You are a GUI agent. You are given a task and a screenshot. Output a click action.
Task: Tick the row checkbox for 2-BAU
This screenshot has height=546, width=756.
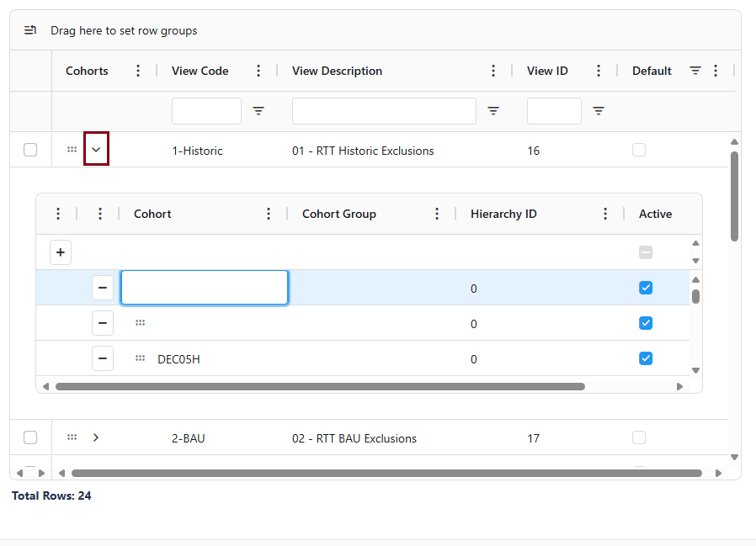click(x=30, y=437)
